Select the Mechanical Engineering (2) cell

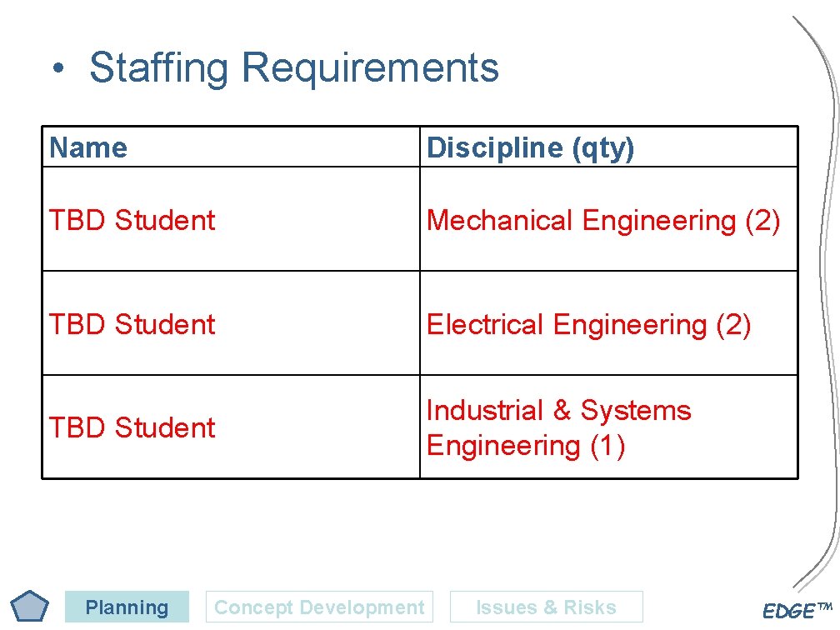click(609, 218)
